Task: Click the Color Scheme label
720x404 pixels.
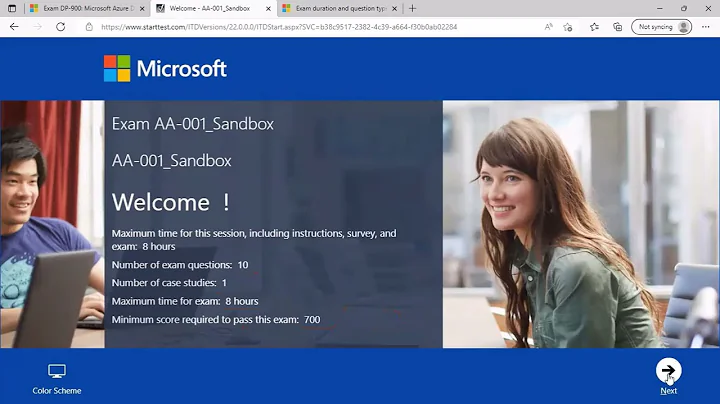Action: tap(57, 391)
